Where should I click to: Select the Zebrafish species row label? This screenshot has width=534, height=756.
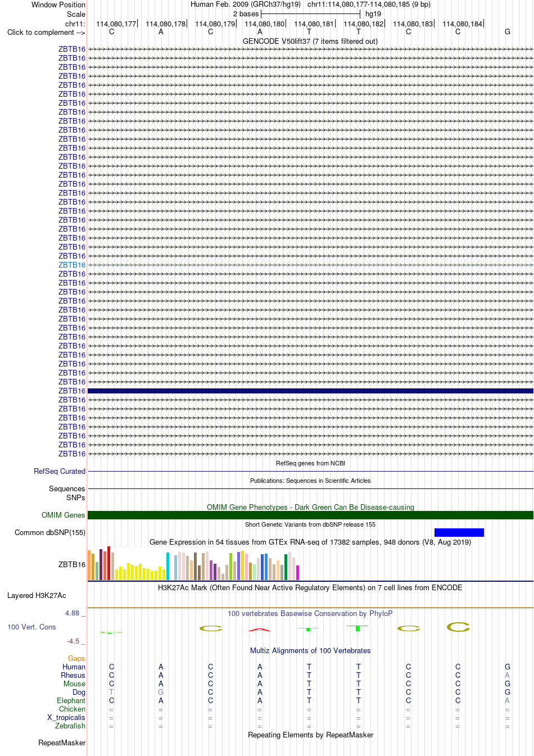click(x=70, y=726)
